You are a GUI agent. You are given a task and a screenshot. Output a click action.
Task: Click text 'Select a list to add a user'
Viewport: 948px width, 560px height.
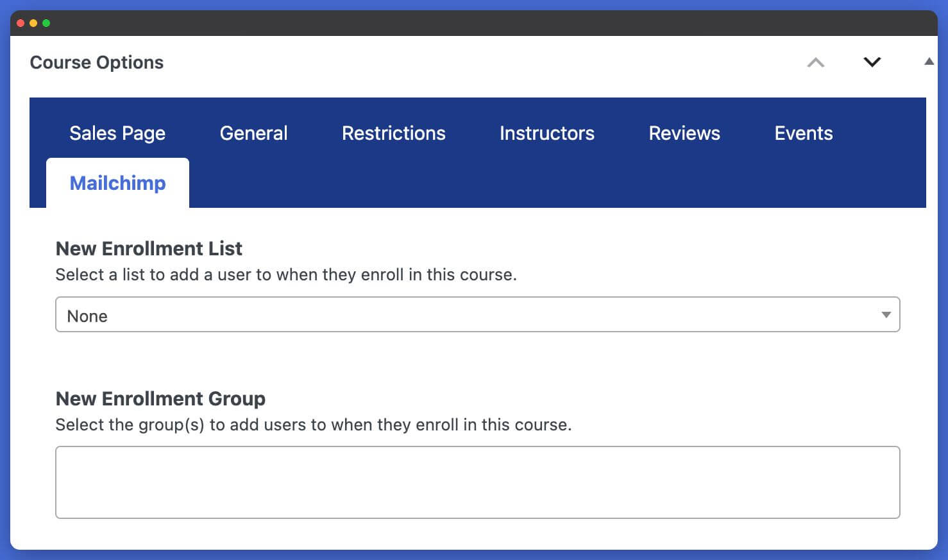(154, 275)
